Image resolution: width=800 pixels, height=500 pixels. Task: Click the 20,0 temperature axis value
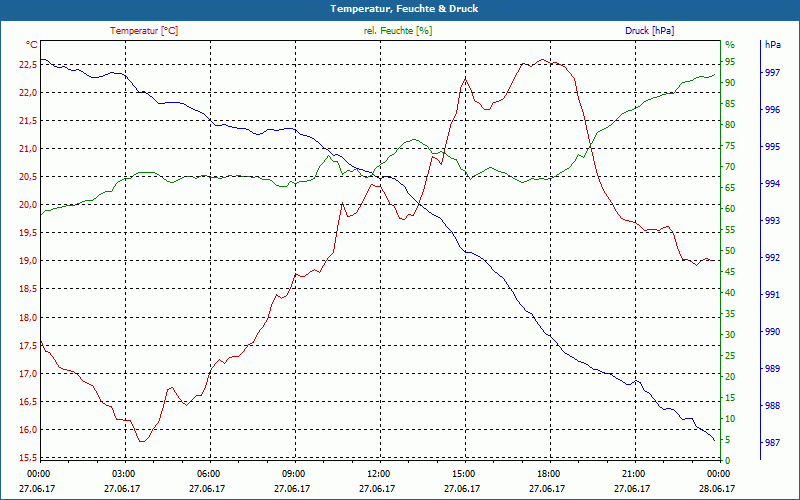[x=29, y=205]
